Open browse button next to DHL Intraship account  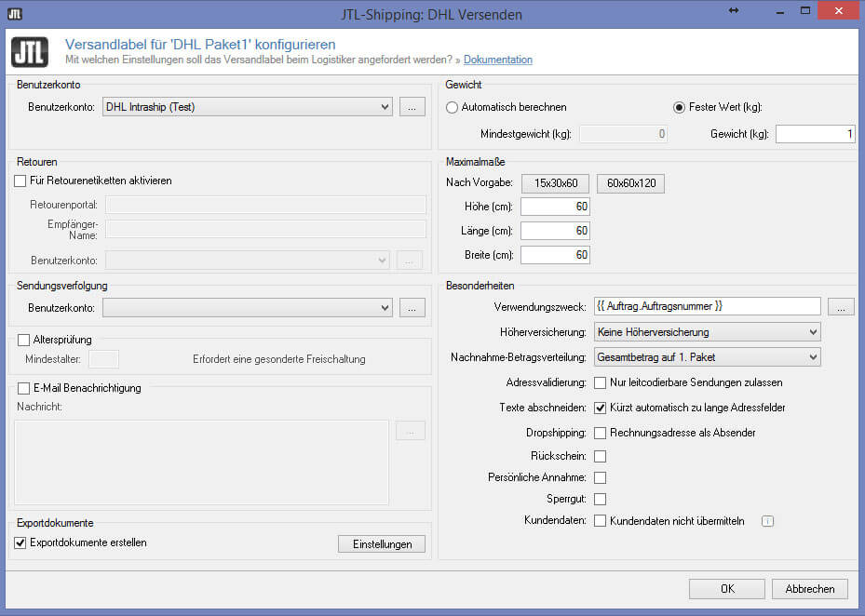coord(412,107)
